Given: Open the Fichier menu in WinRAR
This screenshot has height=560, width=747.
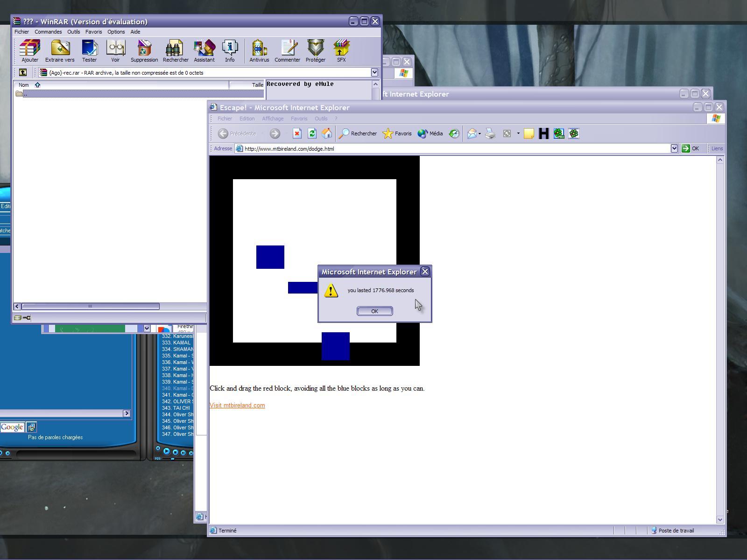Looking at the screenshot, I should [21, 32].
